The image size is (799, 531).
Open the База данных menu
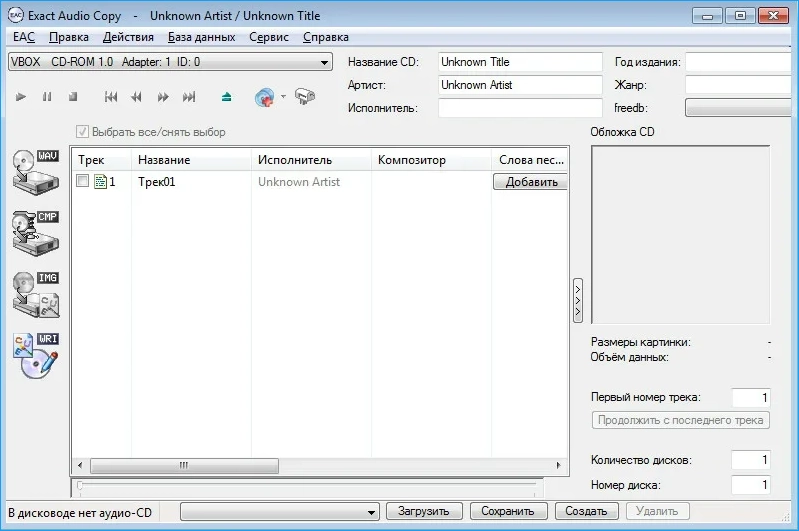(x=201, y=37)
